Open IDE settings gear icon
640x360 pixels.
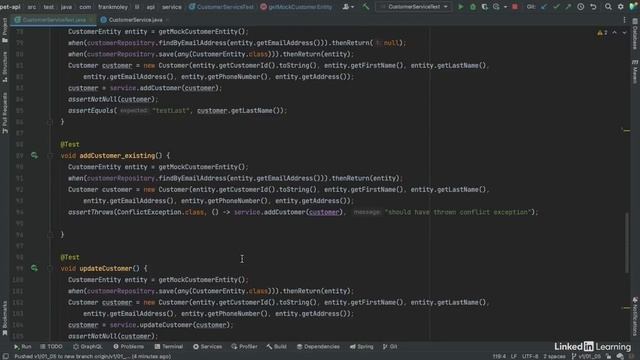point(620,7)
